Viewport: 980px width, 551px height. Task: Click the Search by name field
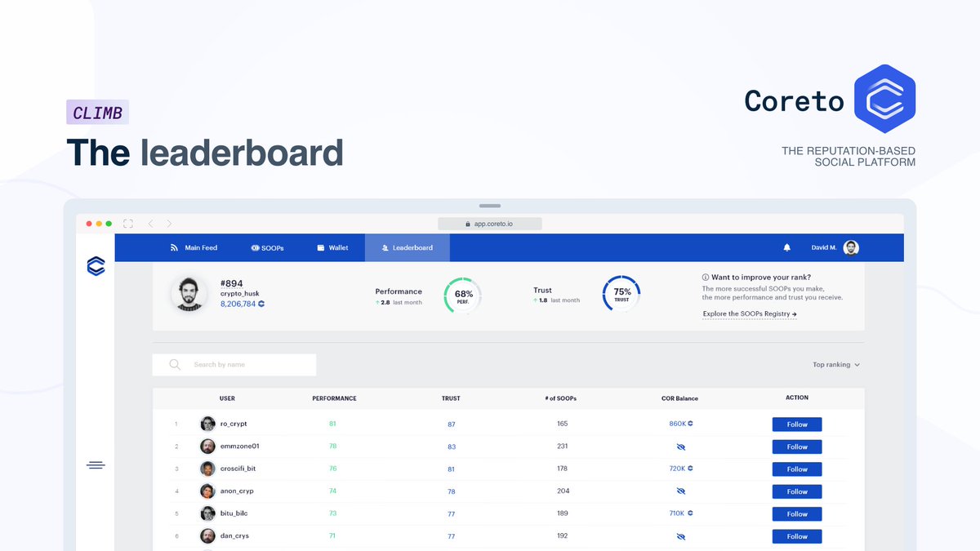tap(234, 365)
